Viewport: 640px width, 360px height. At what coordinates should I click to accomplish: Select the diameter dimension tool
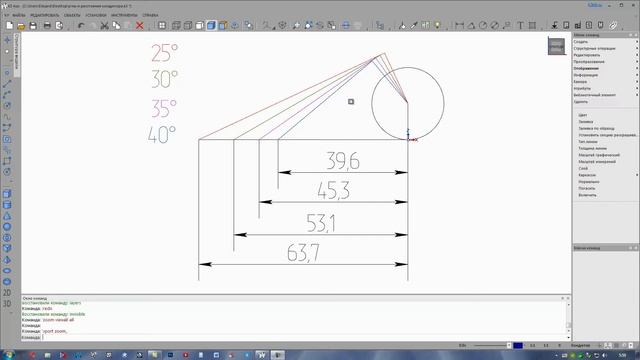(x=495, y=26)
